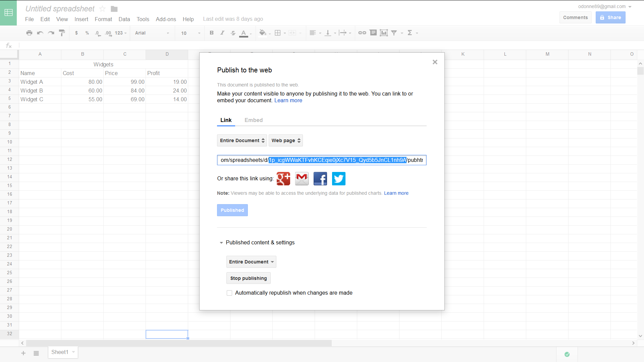The height and width of the screenshot is (362, 644).
Task: Click the Published button
Action: [x=232, y=210]
